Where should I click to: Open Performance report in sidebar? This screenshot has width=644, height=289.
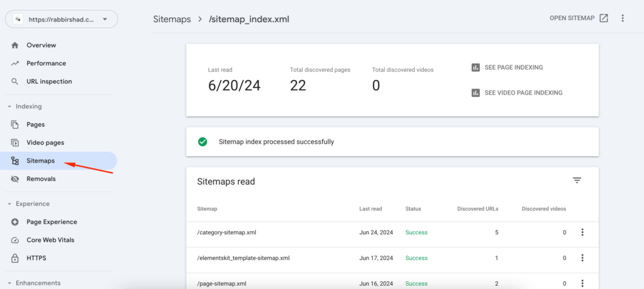46,64
